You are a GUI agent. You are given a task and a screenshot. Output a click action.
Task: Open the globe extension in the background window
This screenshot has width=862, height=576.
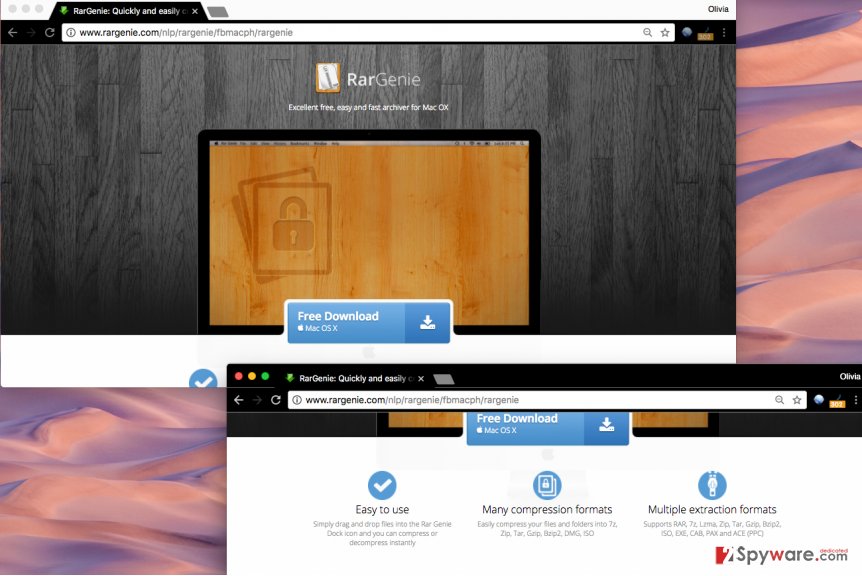(687, 32)
